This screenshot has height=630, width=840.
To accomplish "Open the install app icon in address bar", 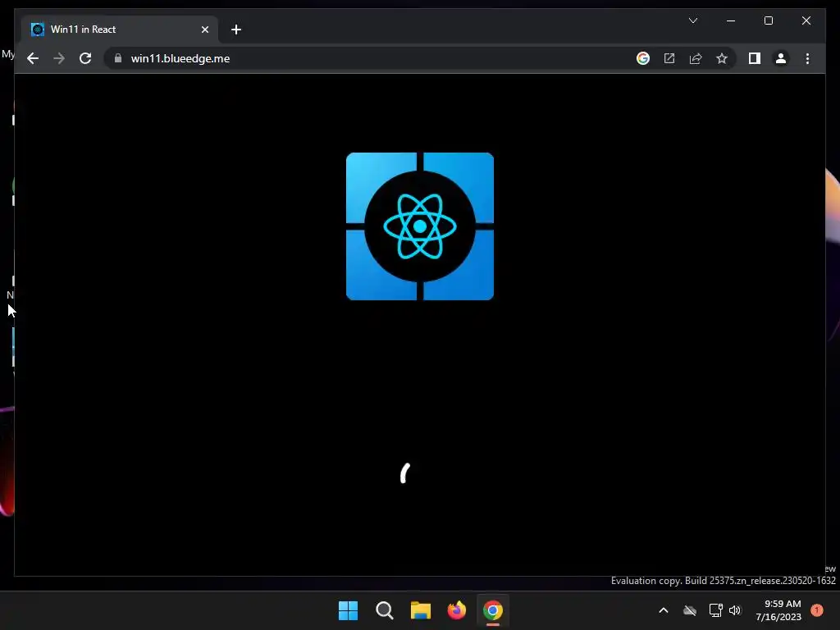I will tap(669, 58).
